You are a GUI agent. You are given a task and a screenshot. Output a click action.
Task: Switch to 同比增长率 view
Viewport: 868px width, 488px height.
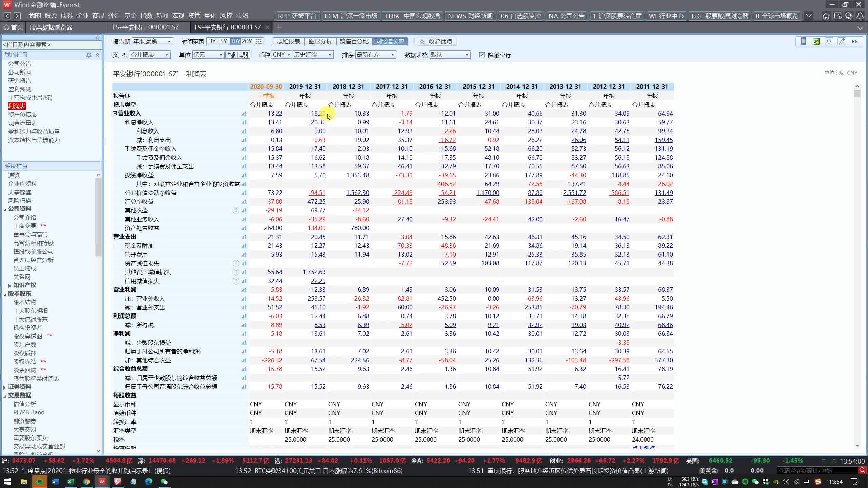click(x=390, y=41)
